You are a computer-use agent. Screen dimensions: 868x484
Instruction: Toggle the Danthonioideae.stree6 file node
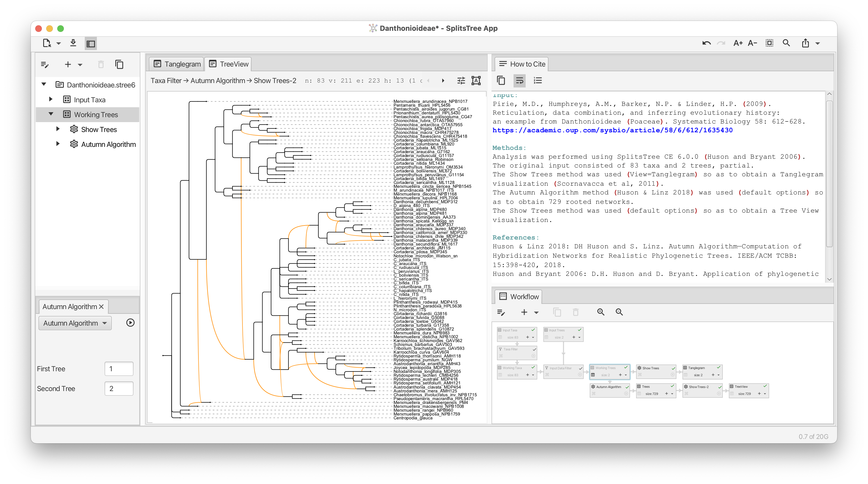[x=47, y=85]
